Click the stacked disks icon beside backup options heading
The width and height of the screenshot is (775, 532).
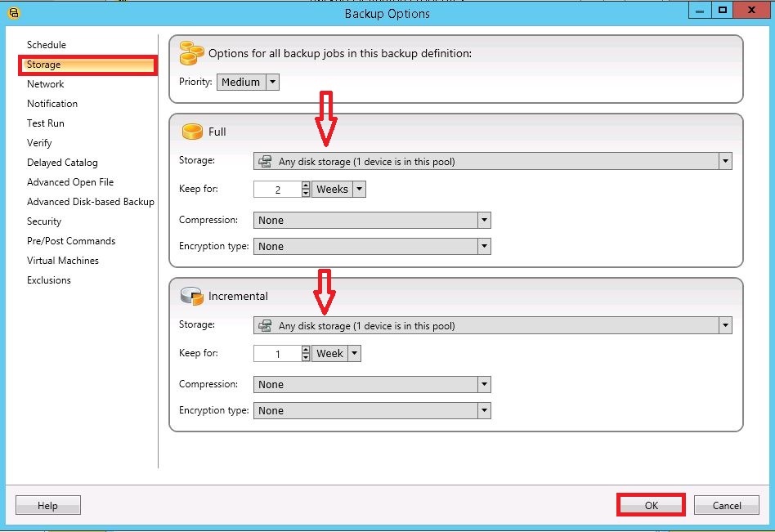pos(191,53)
